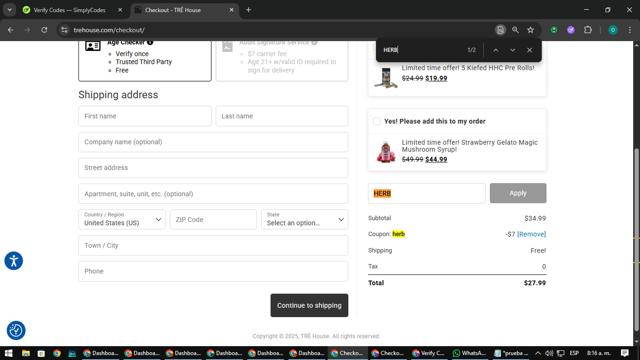Click the ESP language indicator
Screen dimensions: 640x360
574,353
